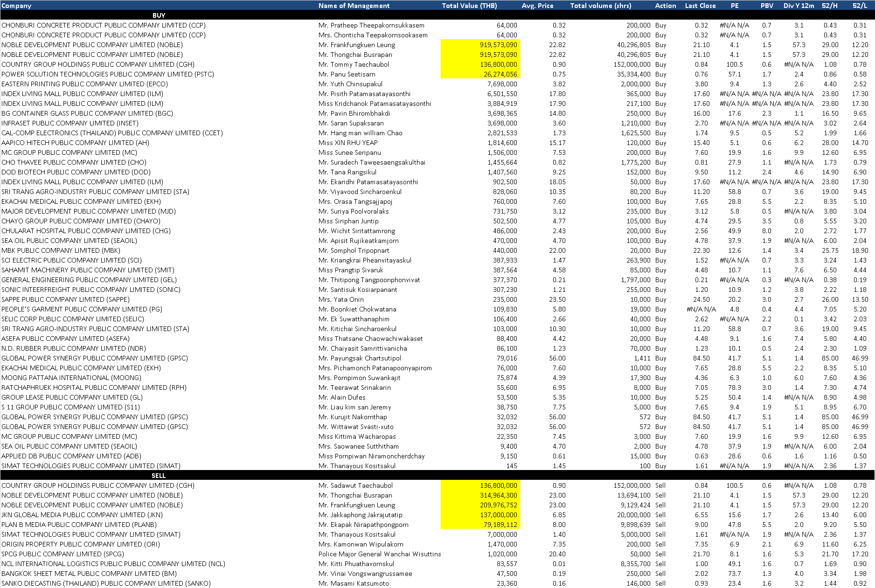875x588 pixels.
Task: Select the highlighted 314,964,300 sell value
Action: 499,495
